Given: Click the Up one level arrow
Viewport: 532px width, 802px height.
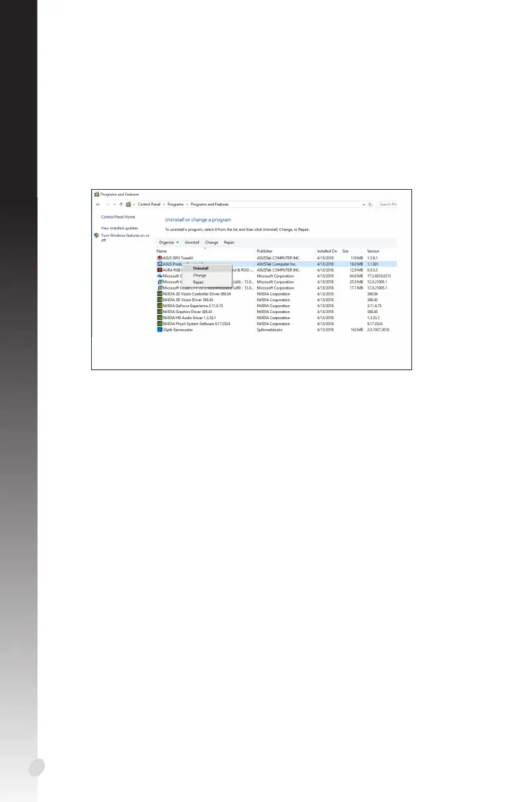Looking at the screenshot, I should pos(121,204).
